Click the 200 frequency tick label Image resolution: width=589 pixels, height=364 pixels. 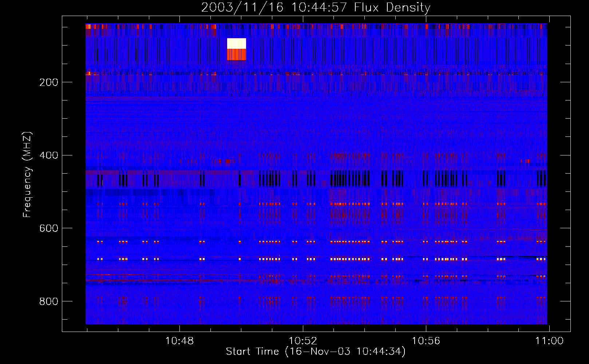(x=49, y=82)
